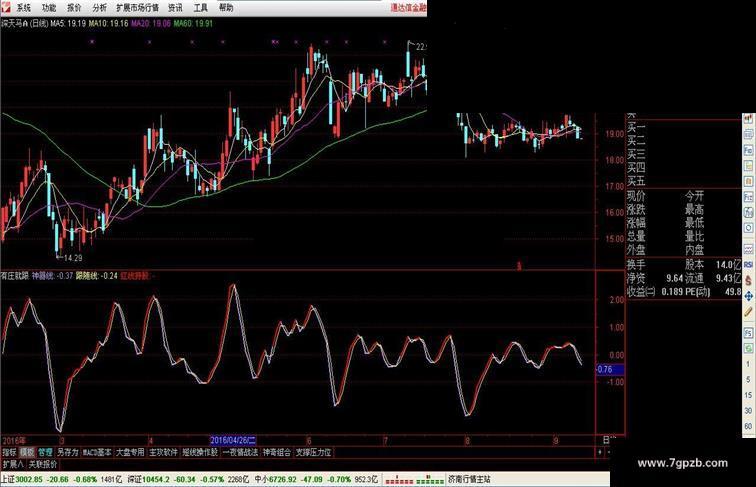The image size is (756, 487).
Task: Click the 14.29 low price label
Action: pos(72,258)
